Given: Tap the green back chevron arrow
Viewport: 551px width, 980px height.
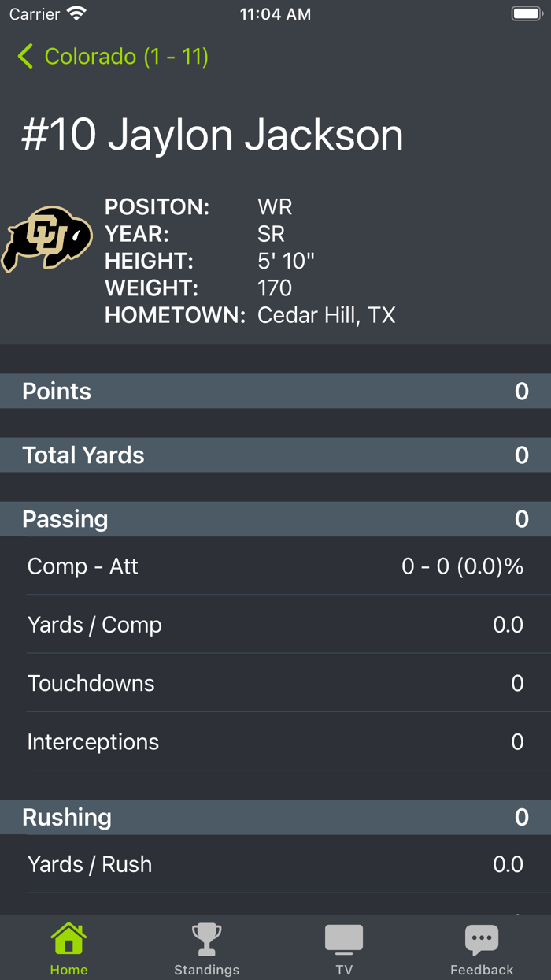Looking at the screenshot, I should pyautogui.click(x=24, y=57).
